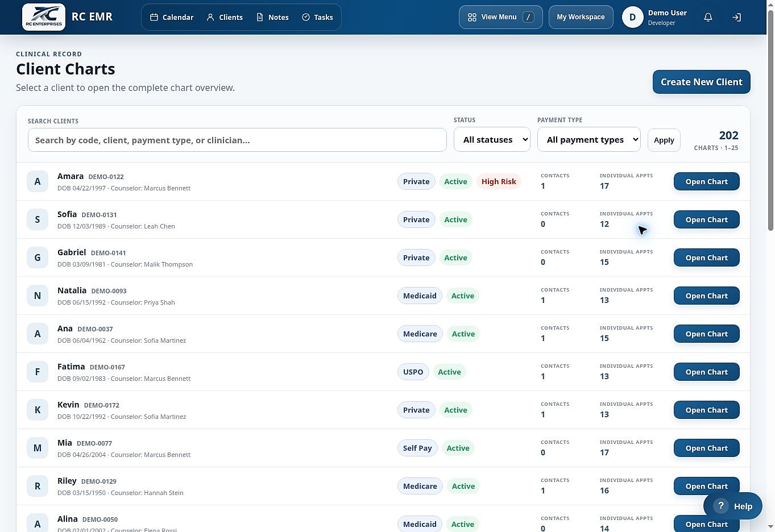Click Active badge on Sofia's row
Viewport: 775px width, 532px height.
455,219
